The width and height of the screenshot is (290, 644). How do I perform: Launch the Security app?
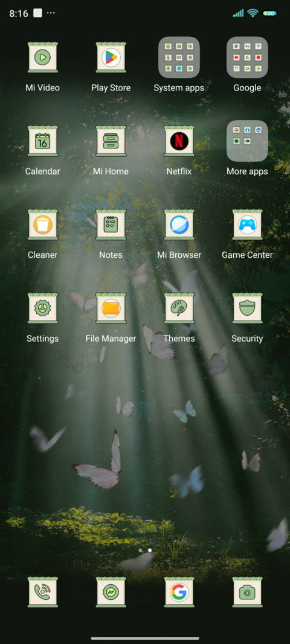247,308
